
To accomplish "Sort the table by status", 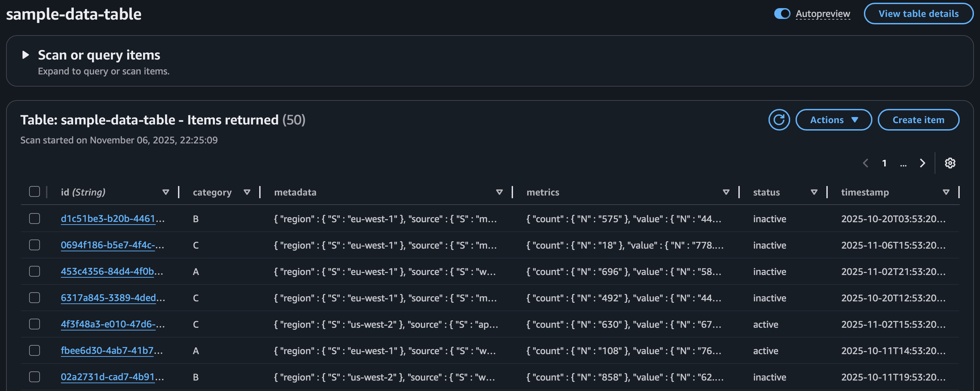I will coord(814,192).
